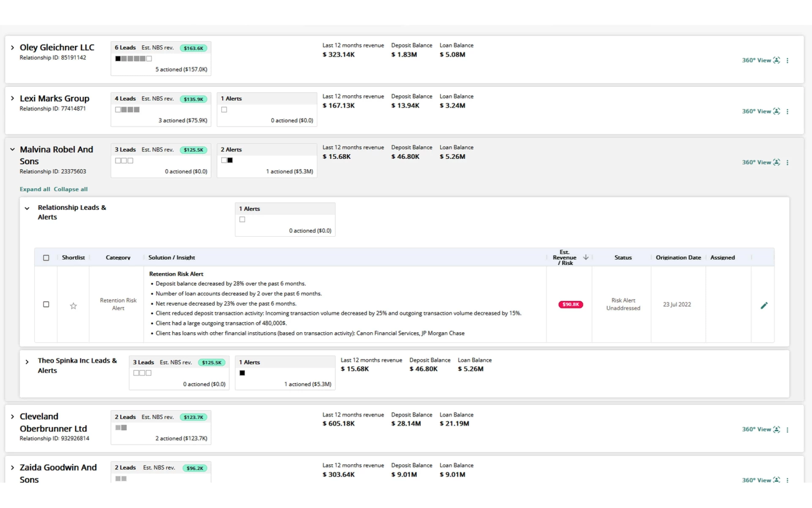The height and width of the screenshot is (508, 812).
Task: Click $125.5K badge for Theo Spinka leads
Action: click(x=211, y=362)
